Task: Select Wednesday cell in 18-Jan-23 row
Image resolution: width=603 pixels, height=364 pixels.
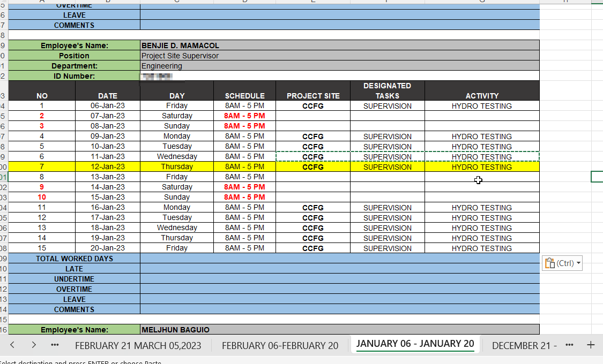Action: (x=177, y=227)
